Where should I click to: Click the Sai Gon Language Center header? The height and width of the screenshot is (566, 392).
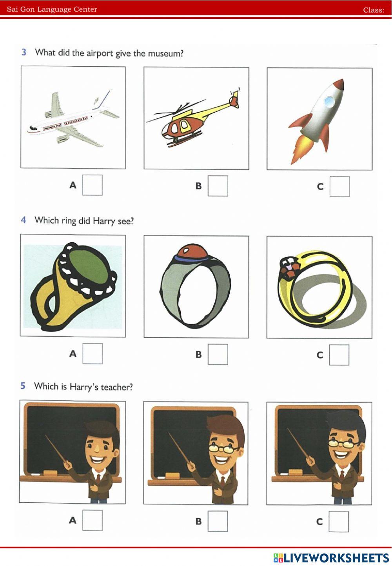pyautogui.click(x=52, y=9)
